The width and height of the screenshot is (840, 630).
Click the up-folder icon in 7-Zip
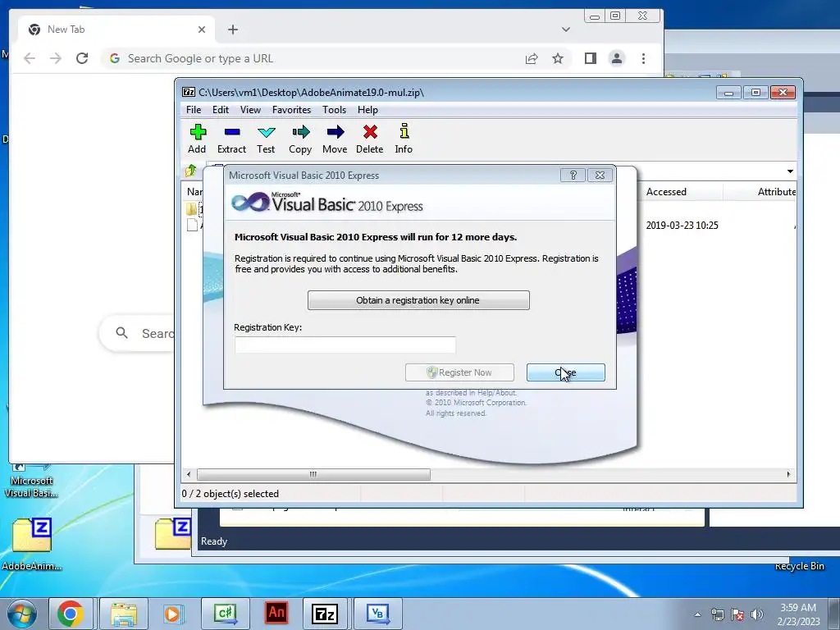click(190, 171)
